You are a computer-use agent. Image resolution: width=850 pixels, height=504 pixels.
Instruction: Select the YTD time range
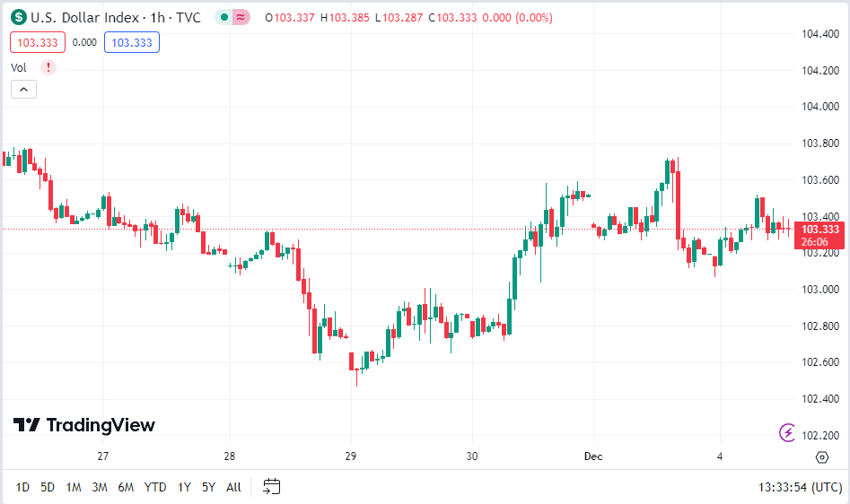[155, 487]
